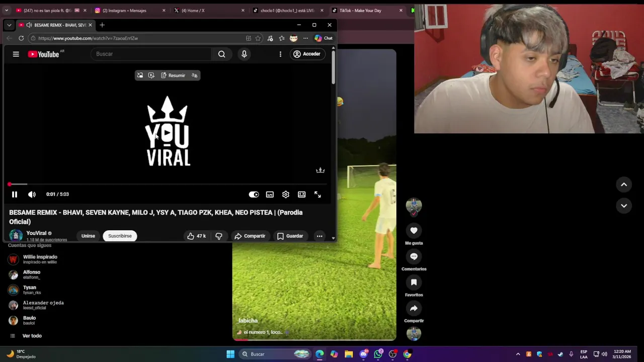Open Edge profile avatar

click(293, 38)
